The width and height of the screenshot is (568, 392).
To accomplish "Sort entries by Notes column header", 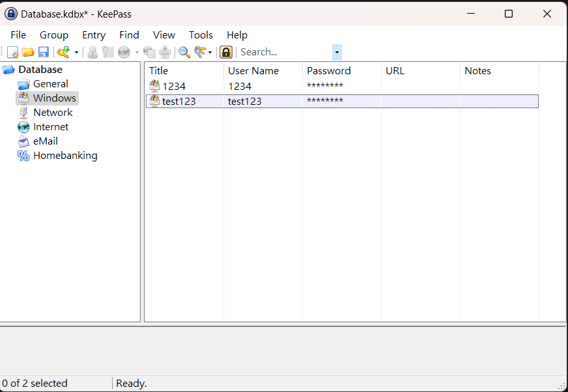I will (500, 70).
